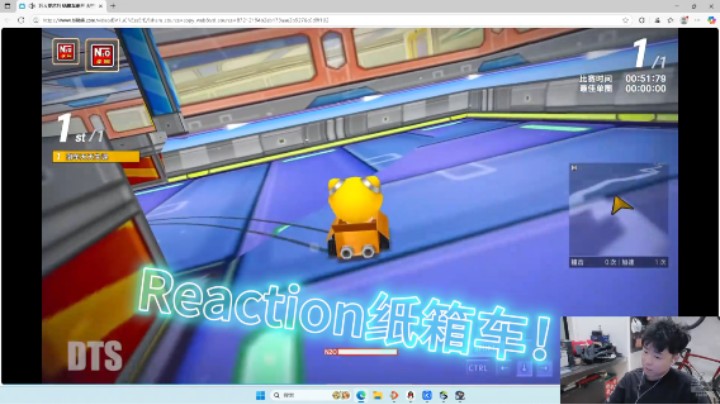Open the QQ penguin app on taskbar

click(411, 395)
